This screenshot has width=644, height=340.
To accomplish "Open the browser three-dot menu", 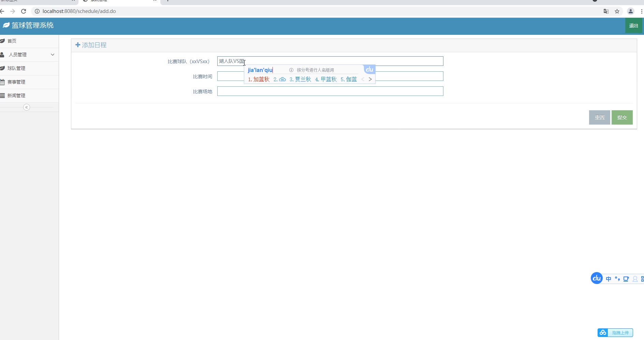I will (642, 11).
